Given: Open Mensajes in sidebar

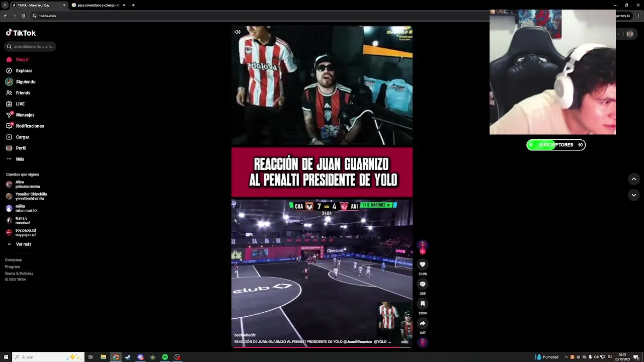Looking at the screenshot, I should point(20,115).
